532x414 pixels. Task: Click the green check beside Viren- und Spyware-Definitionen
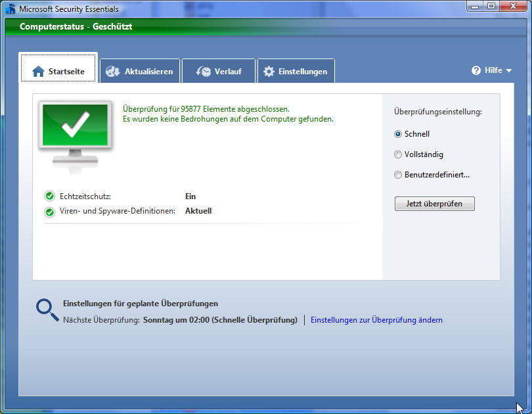click(x=50, y=212)
